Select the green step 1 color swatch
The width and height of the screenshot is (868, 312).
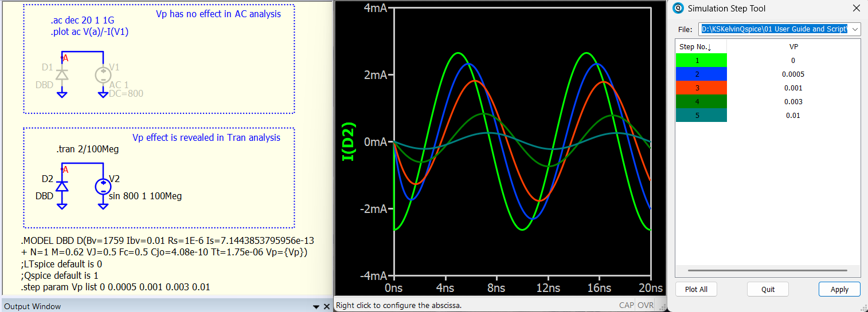pyautogui.click(x=701, y=61)
